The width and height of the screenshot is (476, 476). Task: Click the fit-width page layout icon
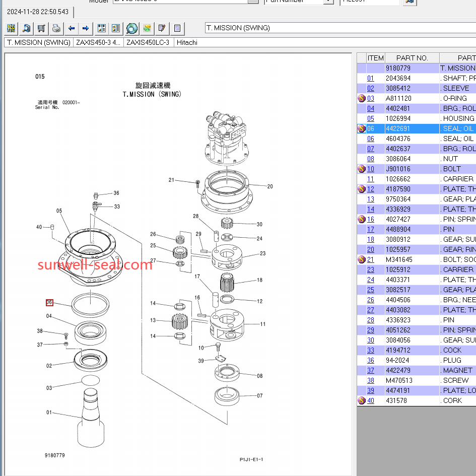(101, 28)
